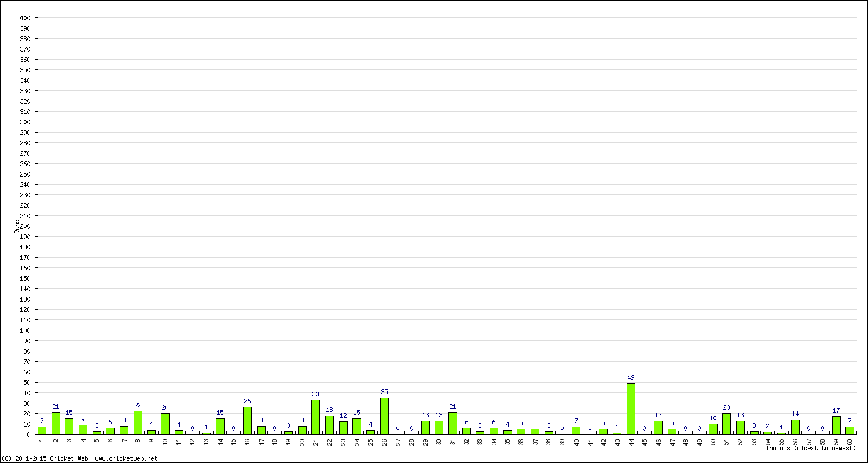
Task: Click the green bar for innings 2
Action: coord(56,423)
